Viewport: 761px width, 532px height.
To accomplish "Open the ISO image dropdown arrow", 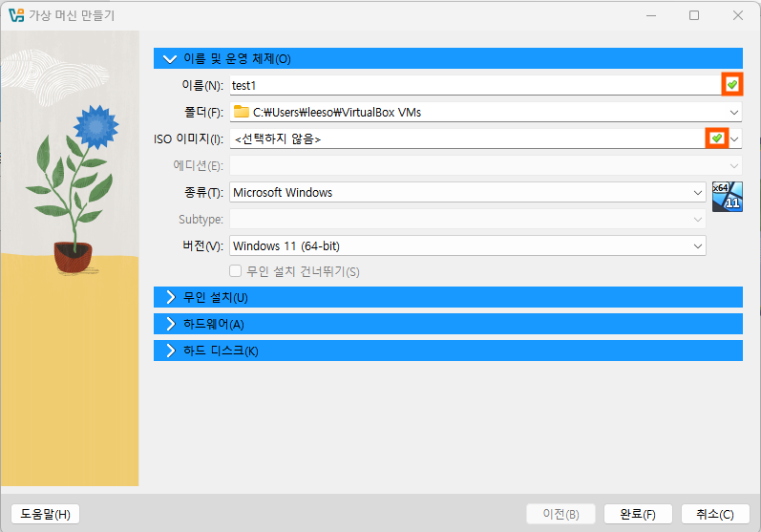I will point(735,138).
